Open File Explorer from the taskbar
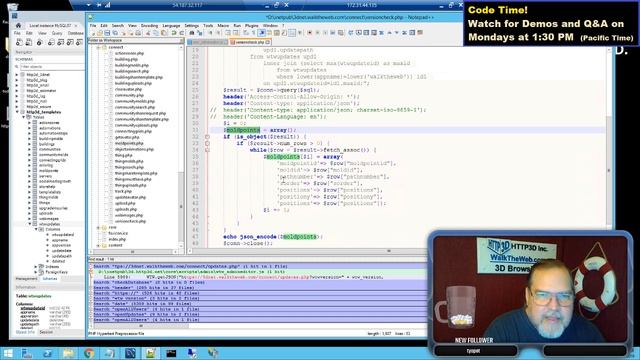Viewport: 640px width, 360px height. 68,353
